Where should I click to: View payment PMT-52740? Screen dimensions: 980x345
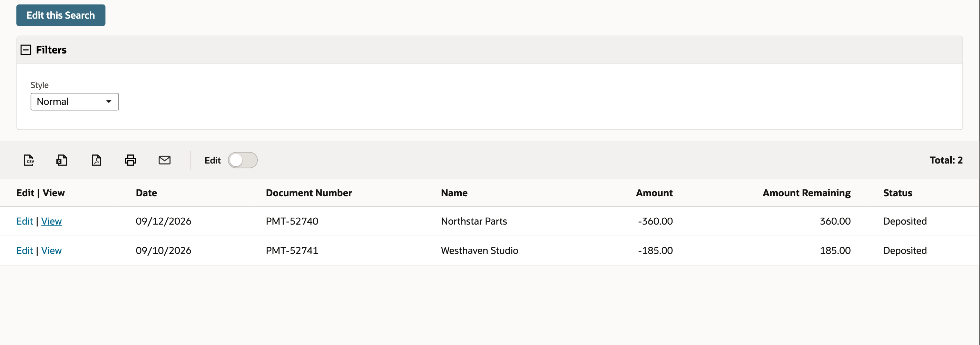tap(51, 221)
